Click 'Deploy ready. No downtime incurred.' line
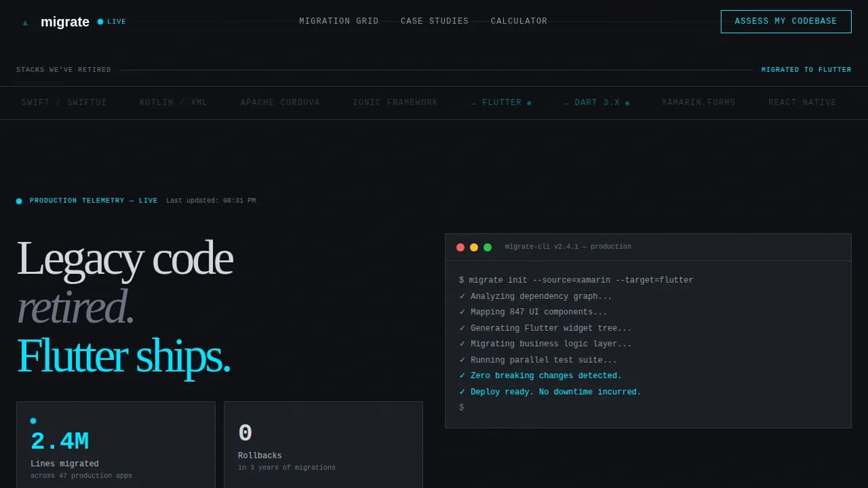 [x=550, y=392]
